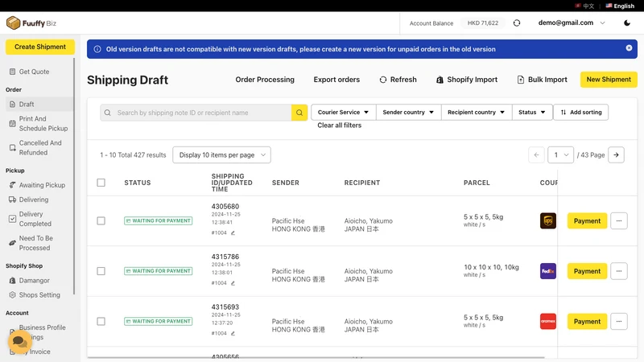The width and height of the screenshot is (644, 362).
Task: Click Payment for order 4305680
Action: click(x=588, y=220)
